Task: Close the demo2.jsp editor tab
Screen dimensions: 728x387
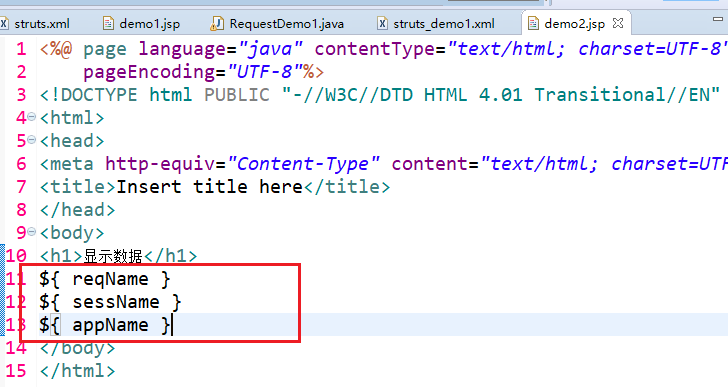Action: (618, 23)
